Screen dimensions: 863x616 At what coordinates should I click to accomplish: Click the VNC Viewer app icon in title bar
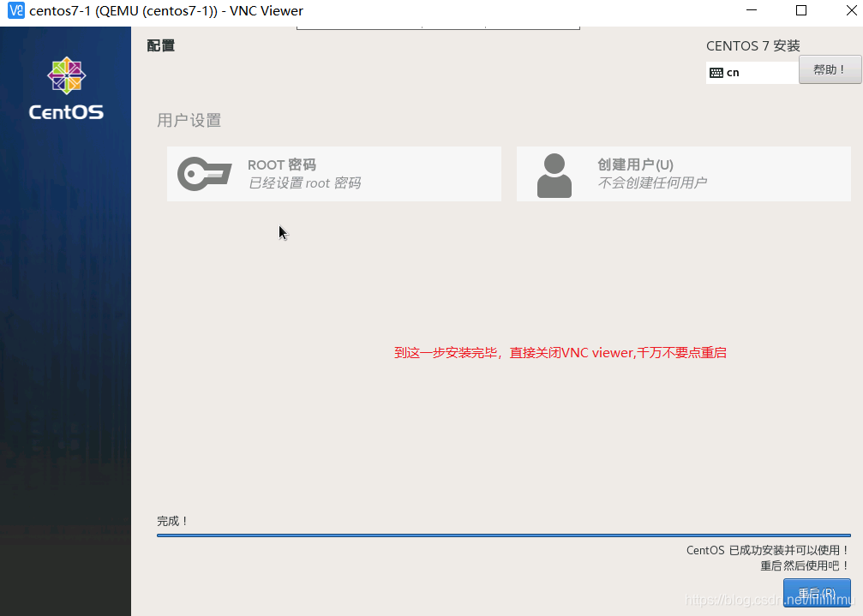[x=16, y=10]
